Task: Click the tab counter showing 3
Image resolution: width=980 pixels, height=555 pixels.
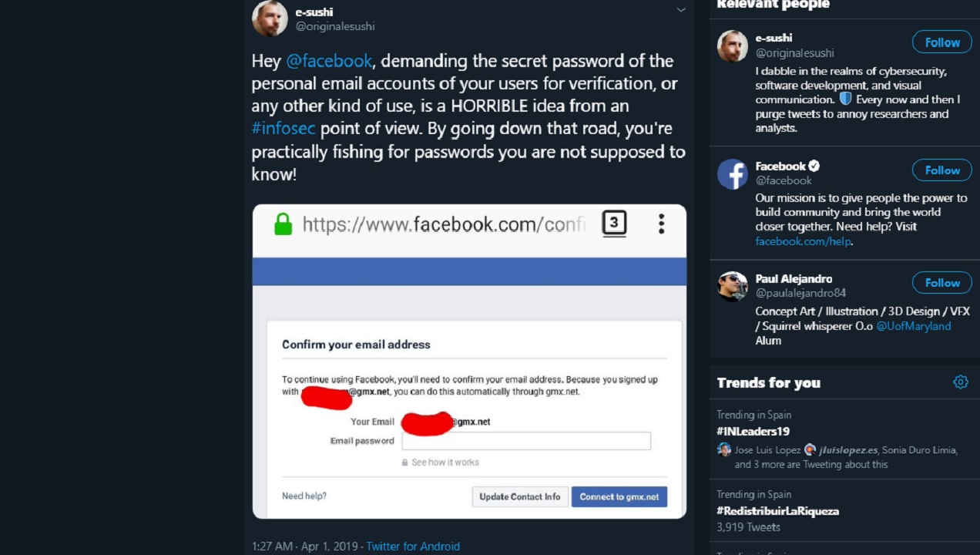Action: (x=613, y=224)
